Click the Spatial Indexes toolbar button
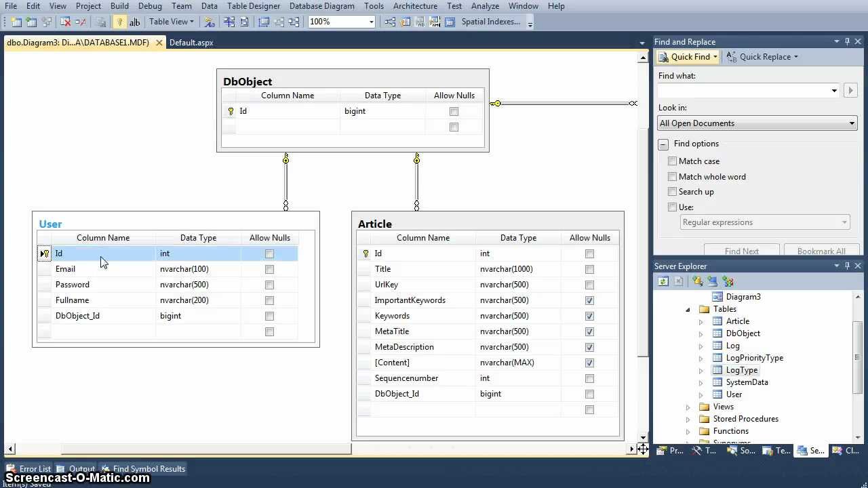Screen dimensions: 868x488 pyautogui.click(x=491, y=22)
